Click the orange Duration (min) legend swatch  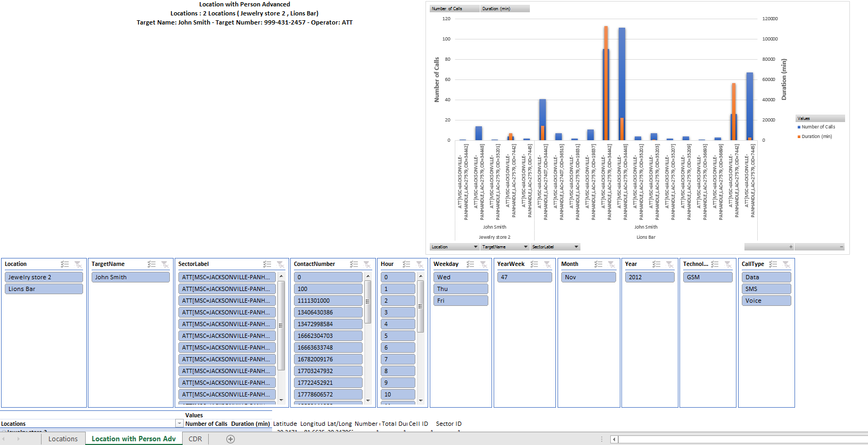[x=799, y=137]
